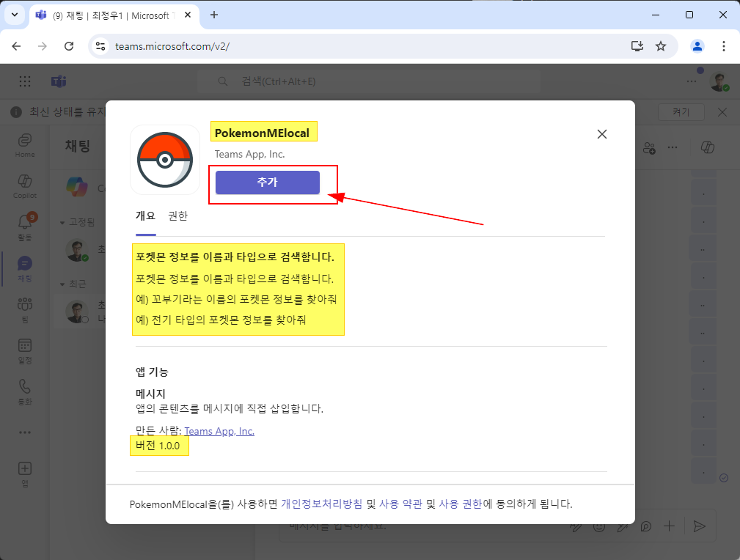Open the Copilot pane icon in chat header
Viewport: 740px width, 560px height.
[x=708, y=147]
